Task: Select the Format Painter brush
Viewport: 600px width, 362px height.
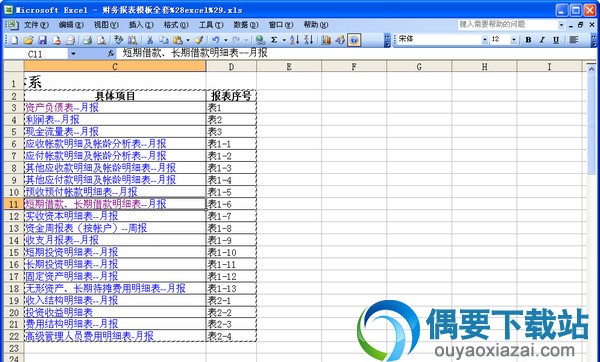Action: (x=199, y=40)
